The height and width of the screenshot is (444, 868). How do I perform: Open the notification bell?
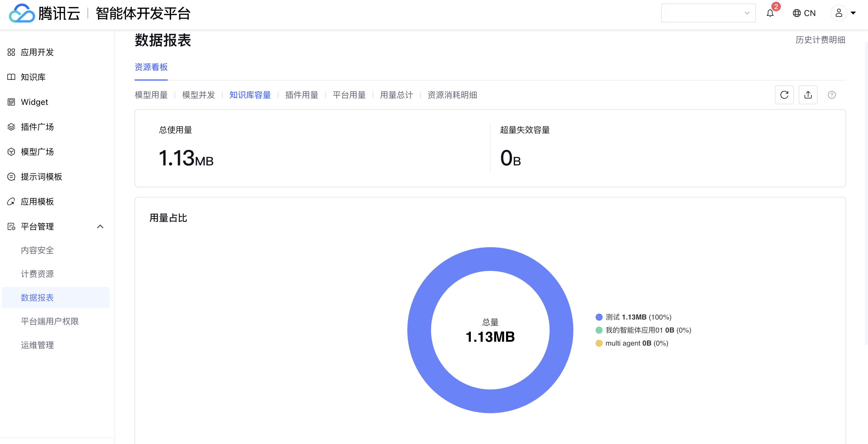tap(770, 13)
